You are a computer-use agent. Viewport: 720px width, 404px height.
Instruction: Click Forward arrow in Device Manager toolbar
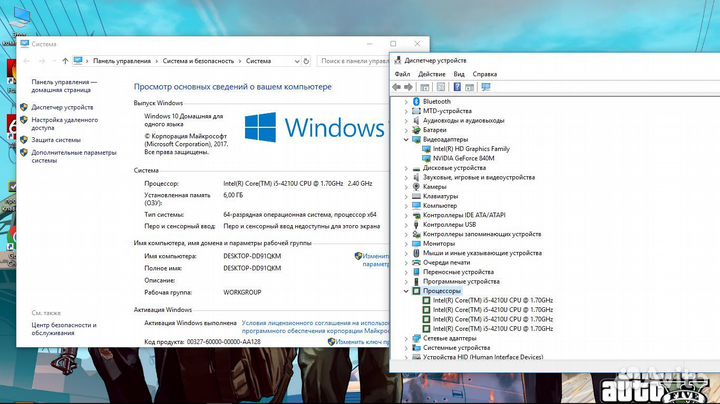[408, 87]
